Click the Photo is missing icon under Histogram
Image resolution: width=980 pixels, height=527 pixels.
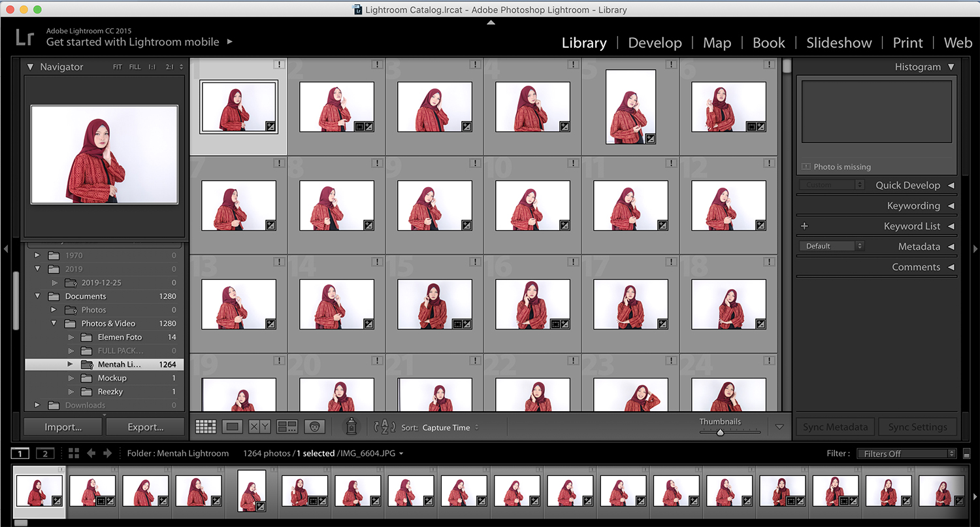coord(806,167)
